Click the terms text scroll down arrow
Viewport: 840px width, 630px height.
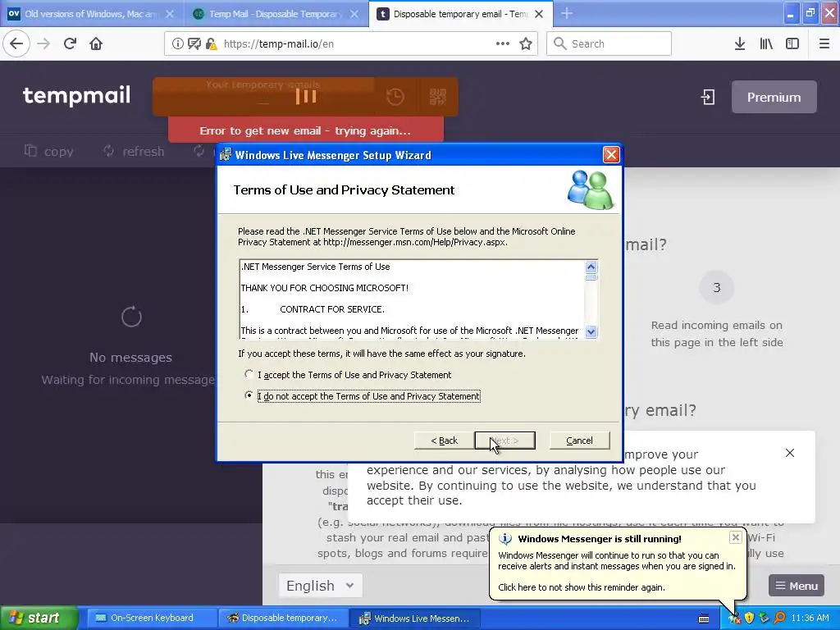tap(591, 331)
